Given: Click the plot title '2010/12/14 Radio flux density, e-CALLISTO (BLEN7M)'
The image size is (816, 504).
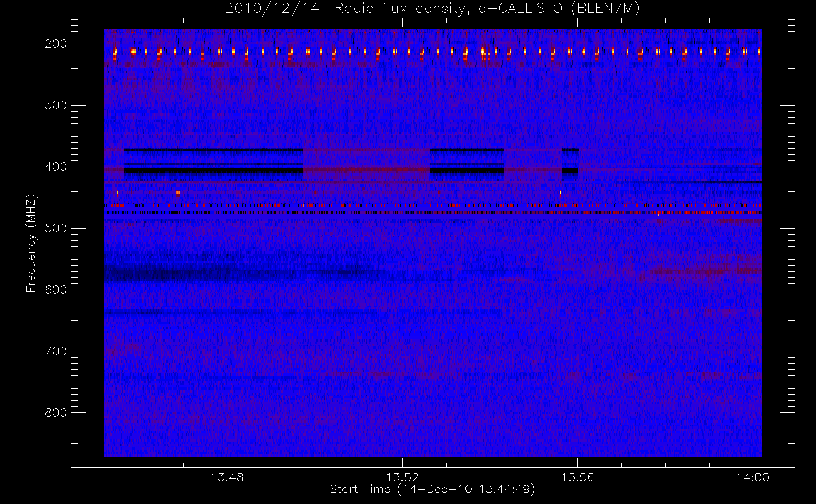Looking at the screenshot, I should click(433, 9).
